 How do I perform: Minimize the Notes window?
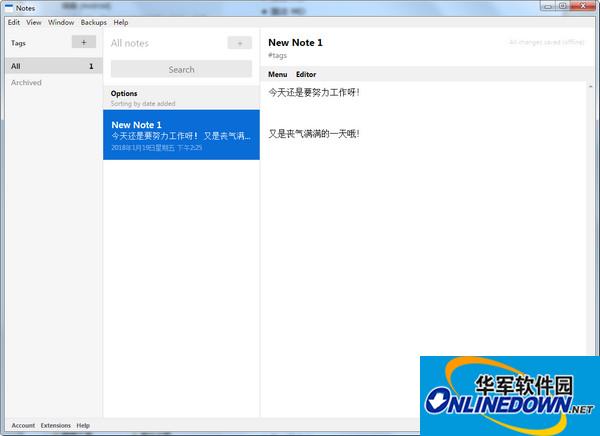coord(548,6)
